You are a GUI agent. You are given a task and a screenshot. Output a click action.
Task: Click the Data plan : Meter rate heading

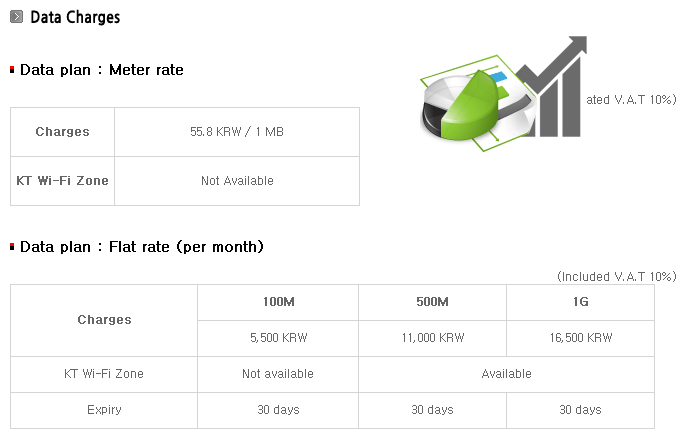(101, 70)
